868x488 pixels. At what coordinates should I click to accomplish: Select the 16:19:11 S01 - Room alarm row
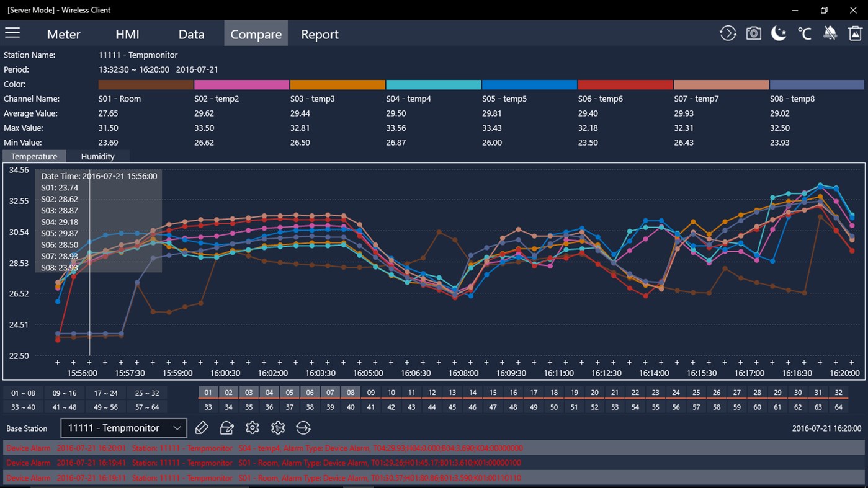click(x=434, y=478)
